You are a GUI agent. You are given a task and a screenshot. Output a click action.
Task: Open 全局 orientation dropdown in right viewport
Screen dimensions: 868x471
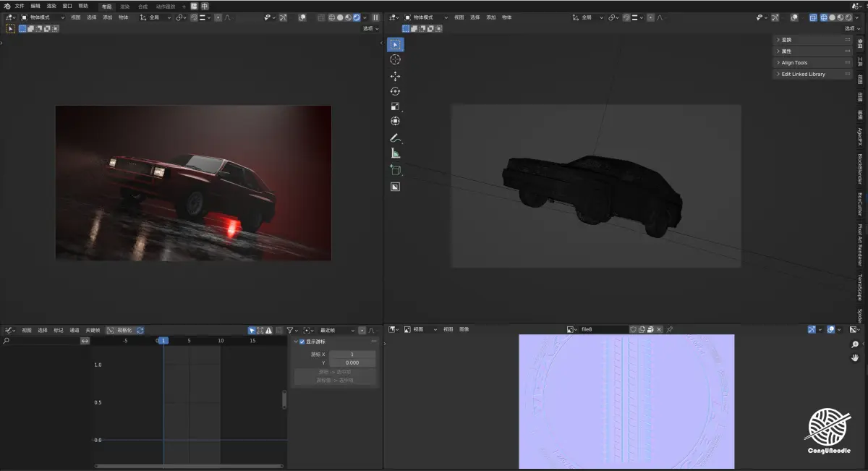tap(588, 17)
